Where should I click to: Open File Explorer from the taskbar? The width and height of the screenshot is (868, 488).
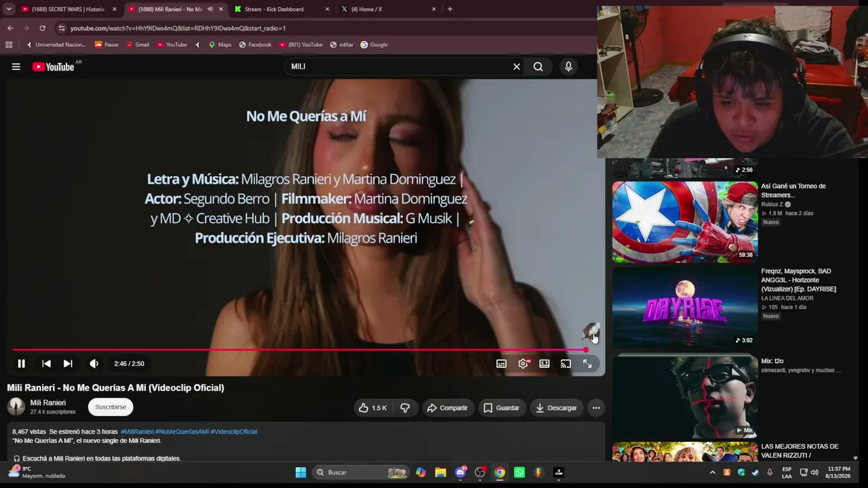pyautogui.click(x=441, y=472)
